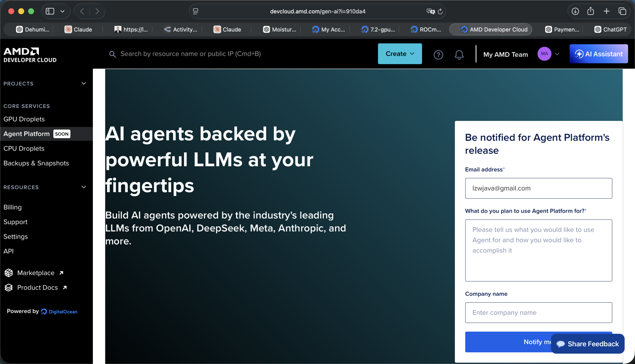Viewport: 635px width, 364px height.
Task: Click the DigitalOcean logo link
Action: [59, 312]
